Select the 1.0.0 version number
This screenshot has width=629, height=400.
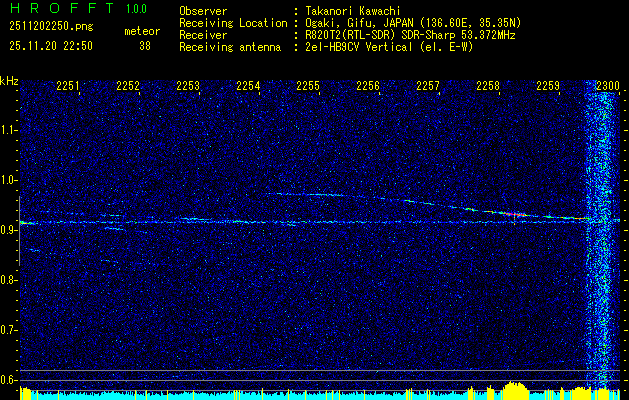click(x=136, y=9)
